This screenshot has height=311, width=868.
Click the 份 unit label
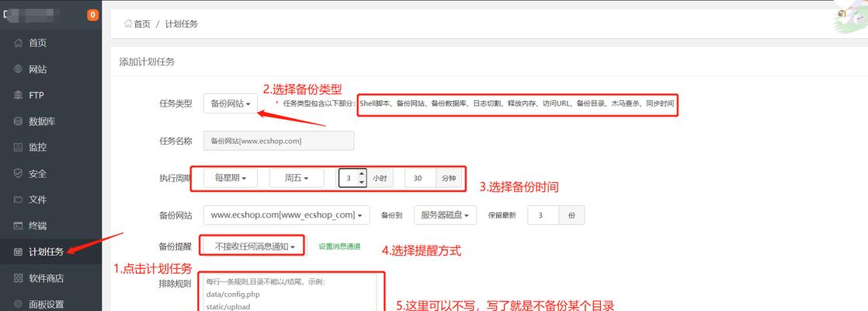572,215
